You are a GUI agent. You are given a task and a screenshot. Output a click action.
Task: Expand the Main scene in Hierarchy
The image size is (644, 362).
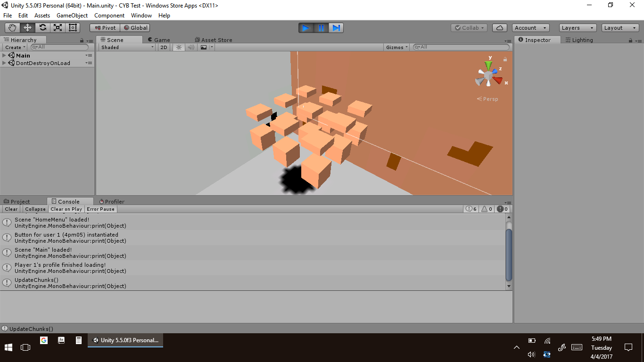(x=4, y=56)
